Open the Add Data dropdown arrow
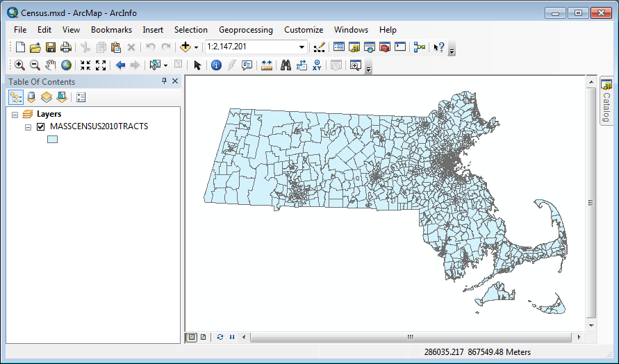 pos(197,47)
